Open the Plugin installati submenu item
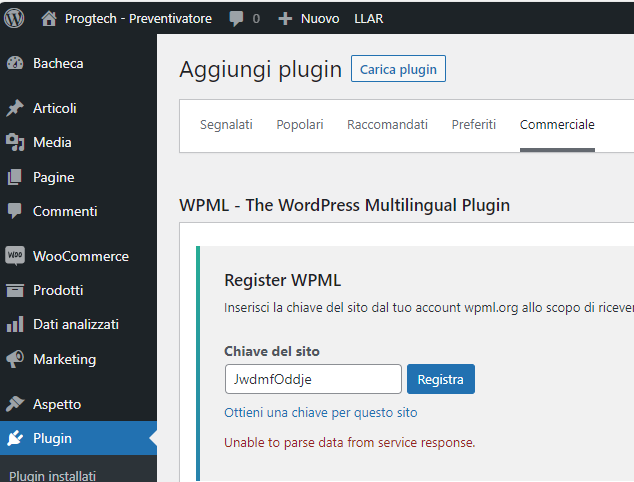Viewport: 634px width, 482px height. 53,476
